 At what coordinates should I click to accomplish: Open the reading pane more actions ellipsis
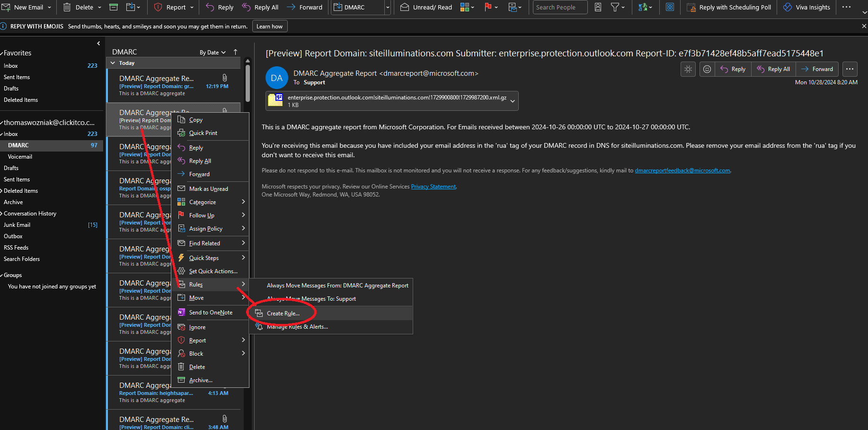click(850, 69)
